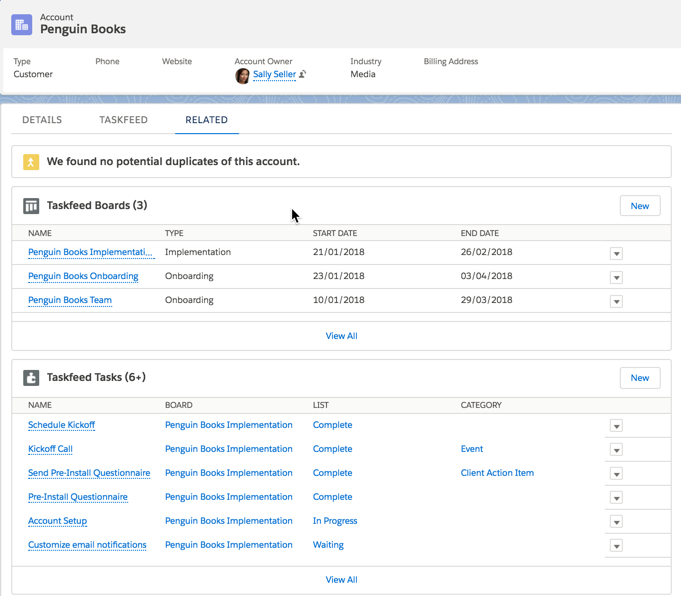Click the start date 21/01/2018
The width and height of the screenshot is (681, 596).
[x=338, y=252]
